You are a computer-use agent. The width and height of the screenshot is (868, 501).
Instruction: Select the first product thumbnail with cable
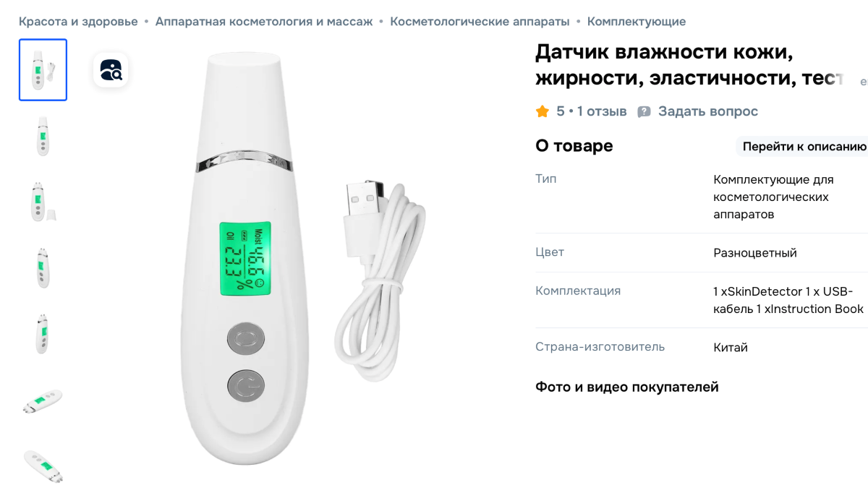(x=43, y=69)
